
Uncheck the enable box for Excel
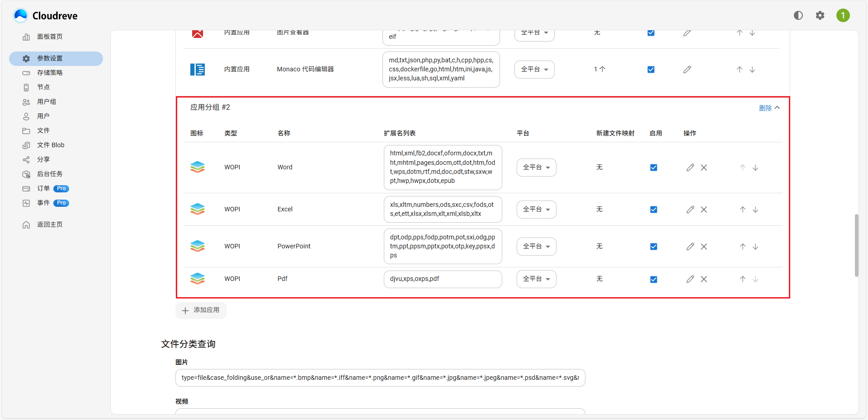click(654, 209)
